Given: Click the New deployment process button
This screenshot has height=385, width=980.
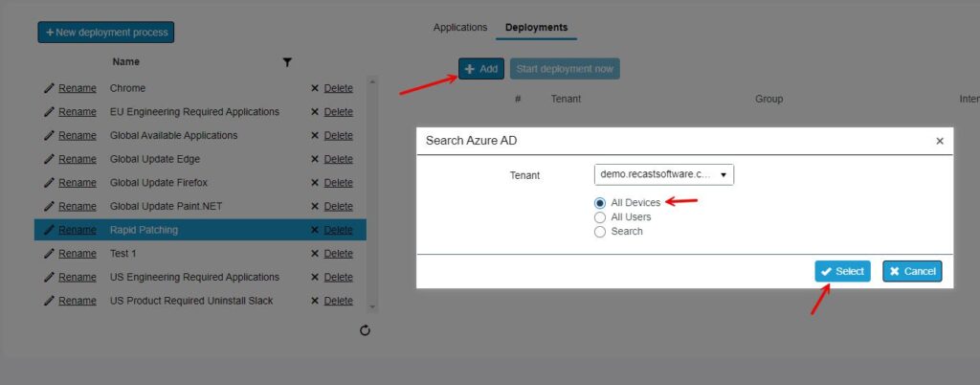Looking at the screenshot, I should tap(106, 33).
